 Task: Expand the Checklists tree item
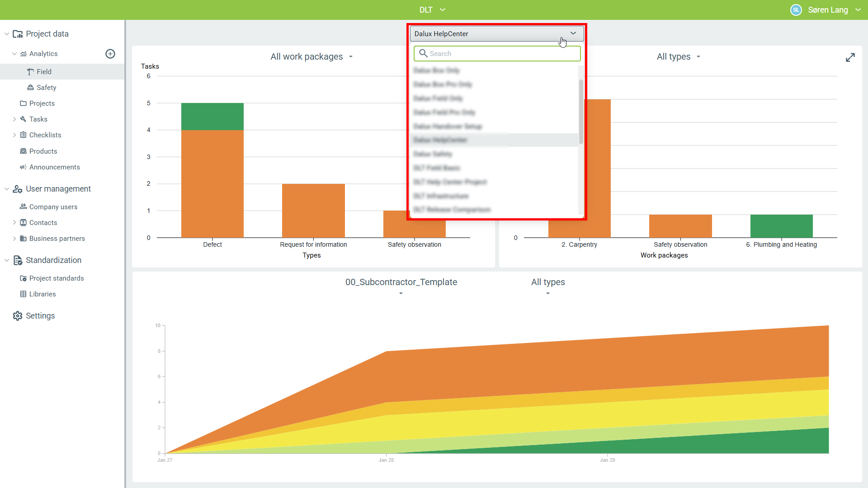coord(14,135)
